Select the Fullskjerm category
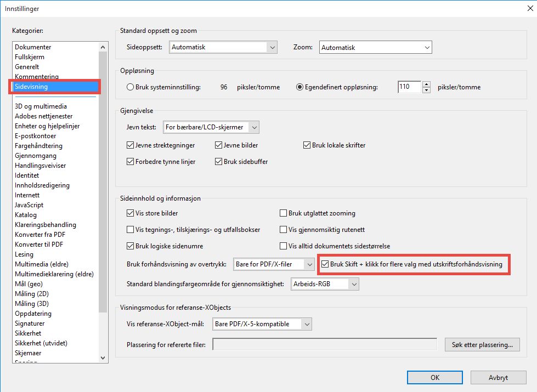 point(30,57)
